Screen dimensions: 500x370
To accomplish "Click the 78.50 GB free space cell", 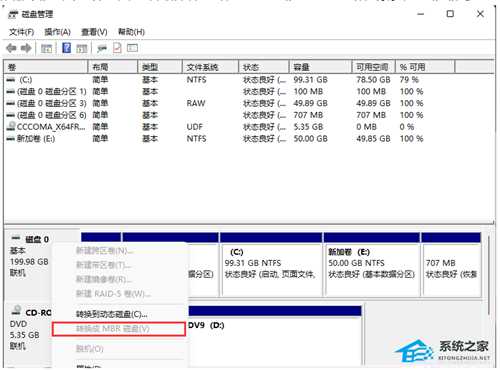I will (x=373, y=80).
